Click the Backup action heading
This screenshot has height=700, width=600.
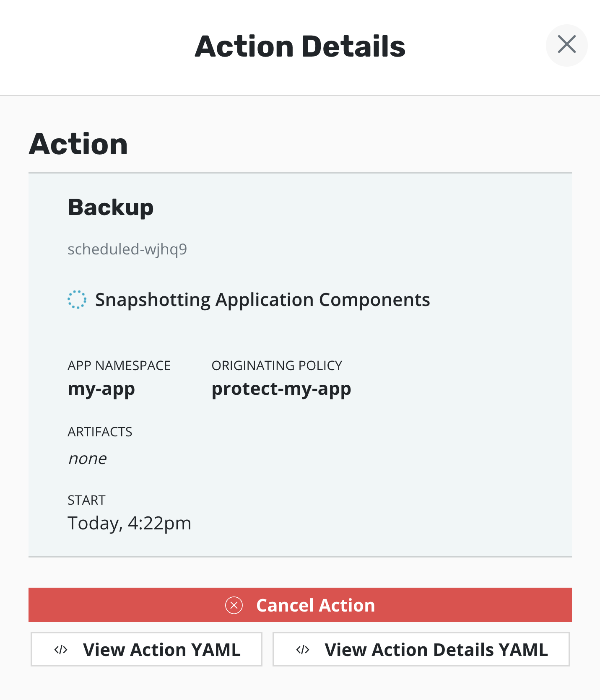click(111, 207)
